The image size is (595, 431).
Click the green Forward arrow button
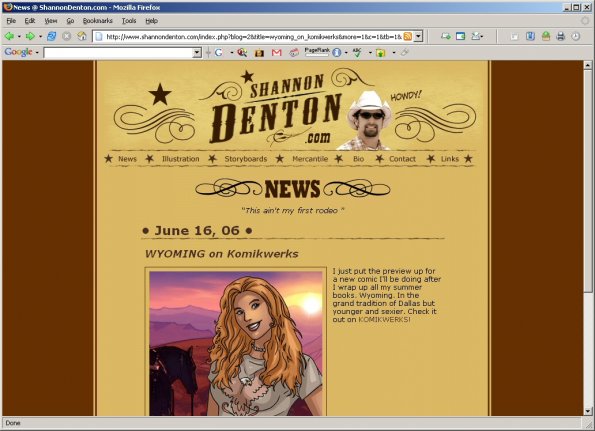pyautogui.click(x=30, y=36)
